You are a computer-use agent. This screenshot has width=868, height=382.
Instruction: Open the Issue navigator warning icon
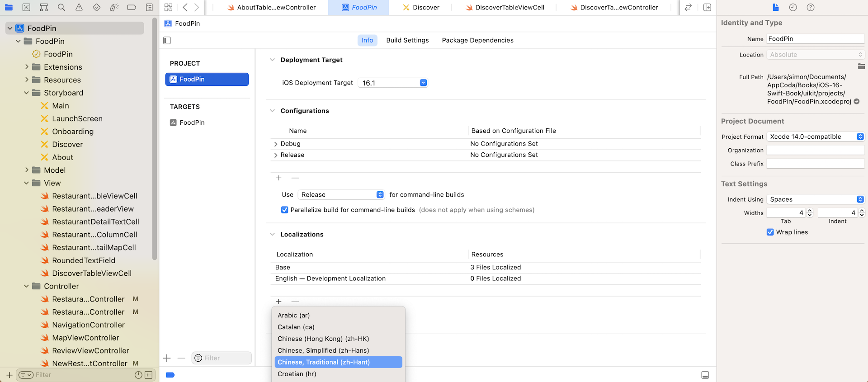[79, 7]
